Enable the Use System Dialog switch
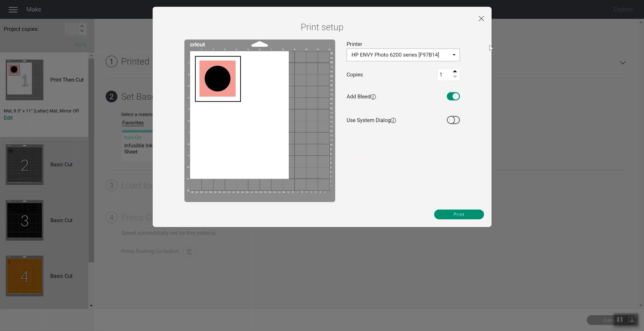The image size is (644, 331). (x=453, y=120)
